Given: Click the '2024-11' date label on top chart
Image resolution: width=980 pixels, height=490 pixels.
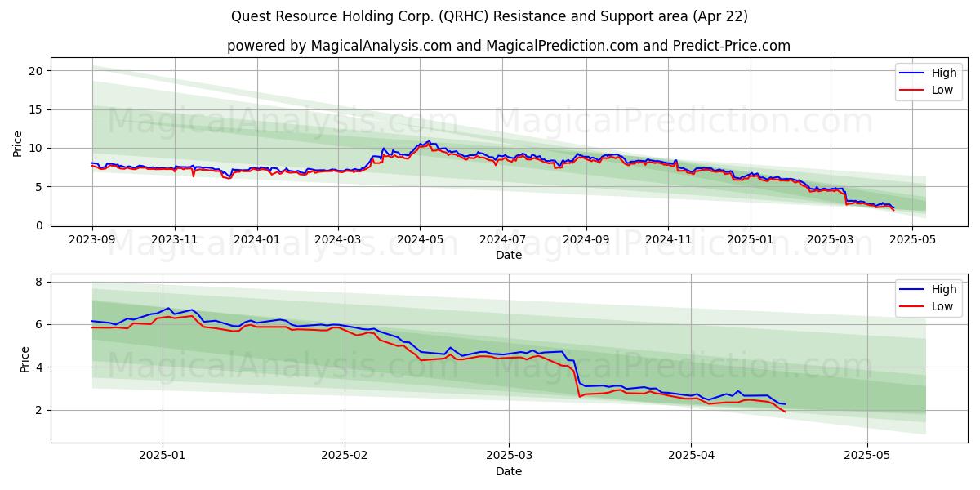Looking at the screenshot, I should click(667, 240).
